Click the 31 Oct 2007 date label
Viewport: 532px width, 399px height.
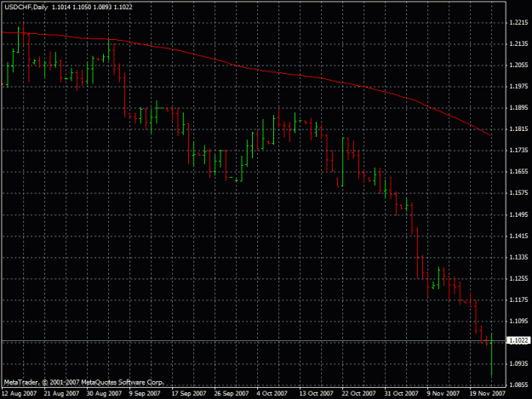[x=401, y=393]
